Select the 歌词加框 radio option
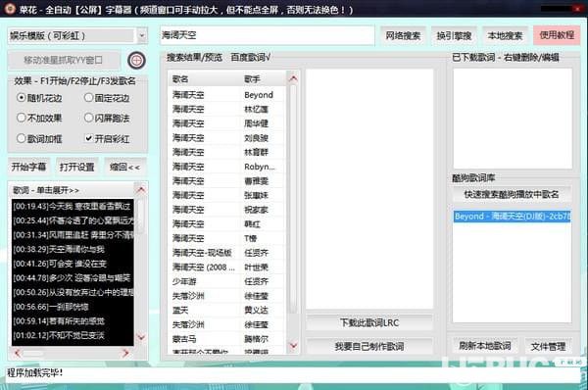The height and width of the screenshot is (390, 588). (x=39, y=139)
